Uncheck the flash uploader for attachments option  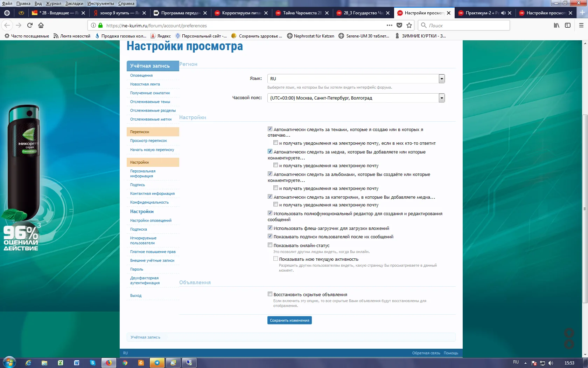(x=270, y=228)
